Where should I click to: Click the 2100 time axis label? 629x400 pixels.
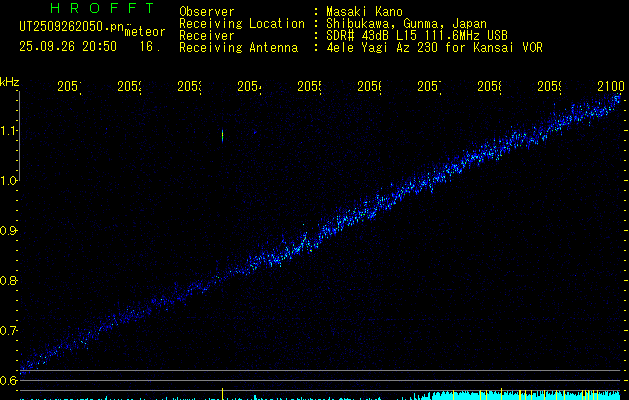[610, 87]
